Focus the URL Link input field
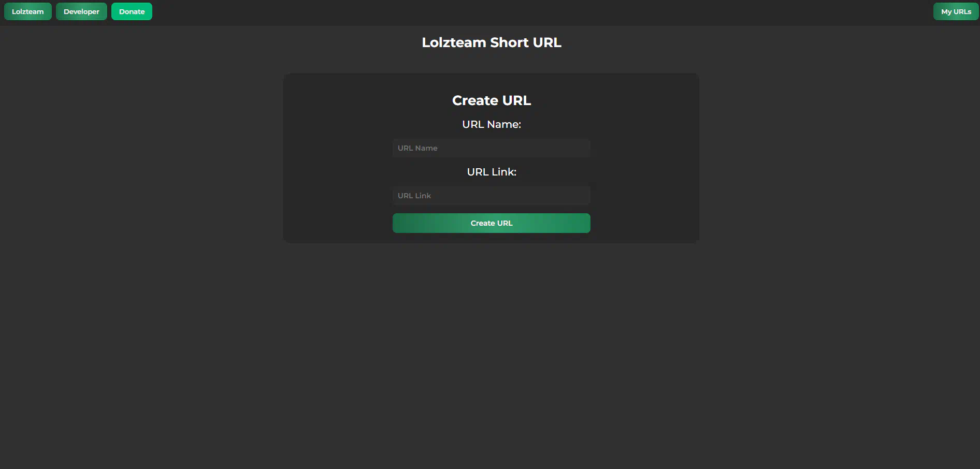980x469 pixels. tap(491, 196)
